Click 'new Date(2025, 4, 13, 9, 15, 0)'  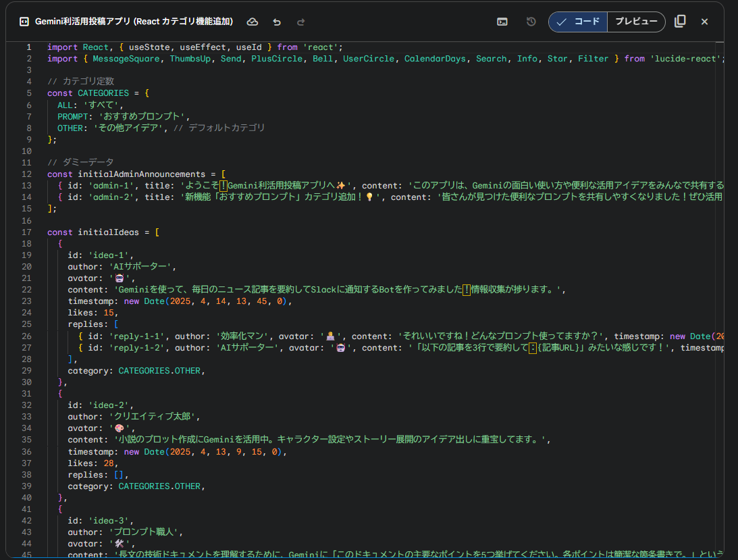tap(203, 452)
